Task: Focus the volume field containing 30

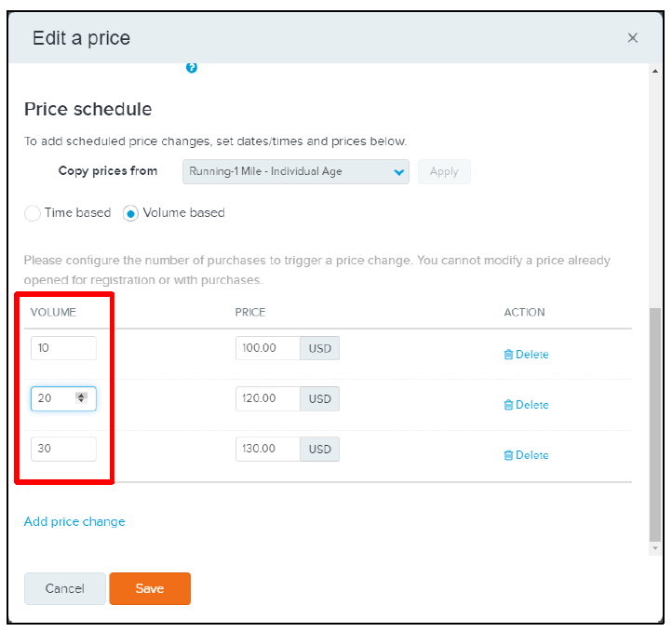Action: tap(63, 449)
